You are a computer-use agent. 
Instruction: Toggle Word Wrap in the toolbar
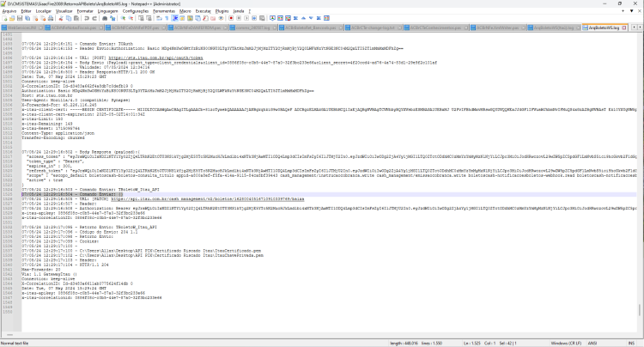coord(159,18)
